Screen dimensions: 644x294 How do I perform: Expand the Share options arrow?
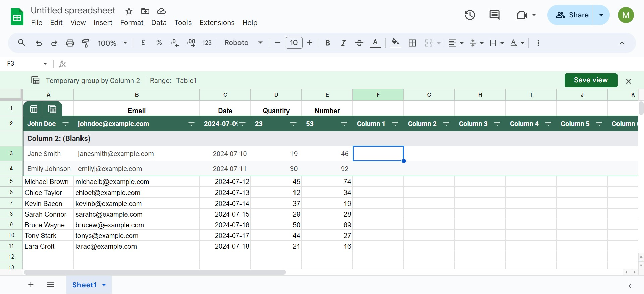point(601,15)
